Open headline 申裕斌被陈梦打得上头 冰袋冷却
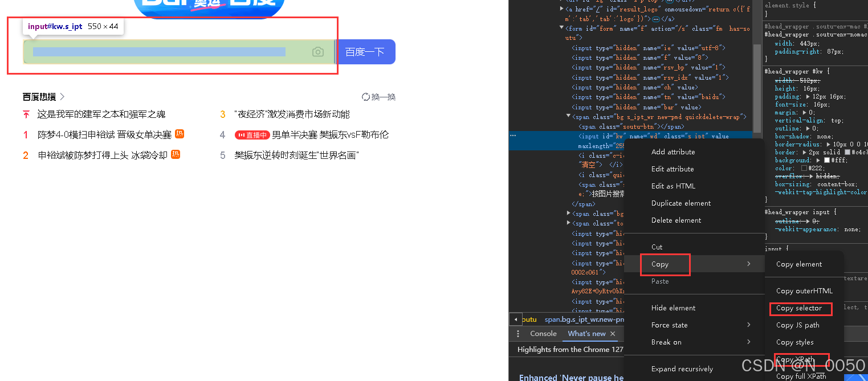Screen dimensions: 868x381 (103, 155)
